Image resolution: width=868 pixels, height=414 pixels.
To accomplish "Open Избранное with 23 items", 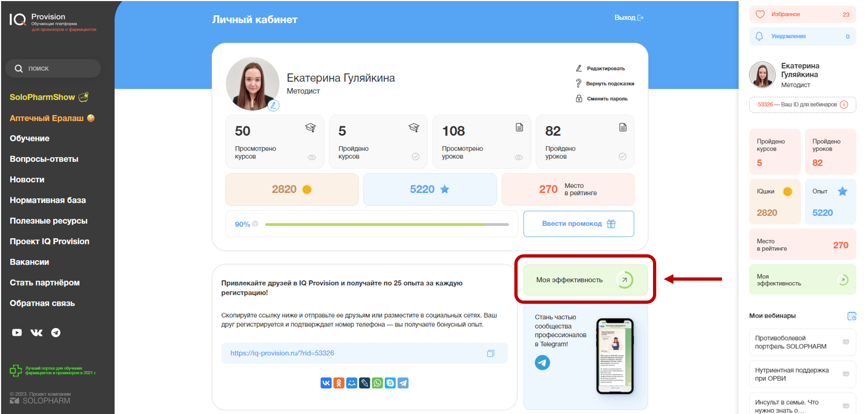I will 802,15.
